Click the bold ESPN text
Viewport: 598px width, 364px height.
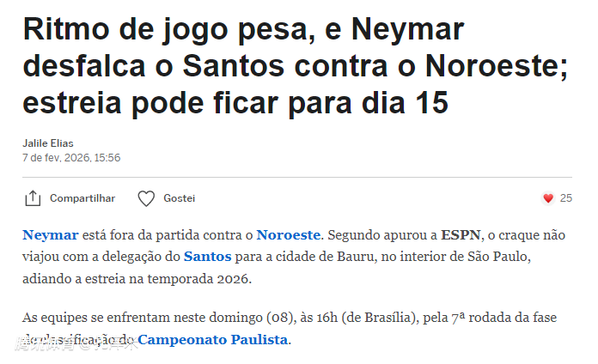coord(461,234)
